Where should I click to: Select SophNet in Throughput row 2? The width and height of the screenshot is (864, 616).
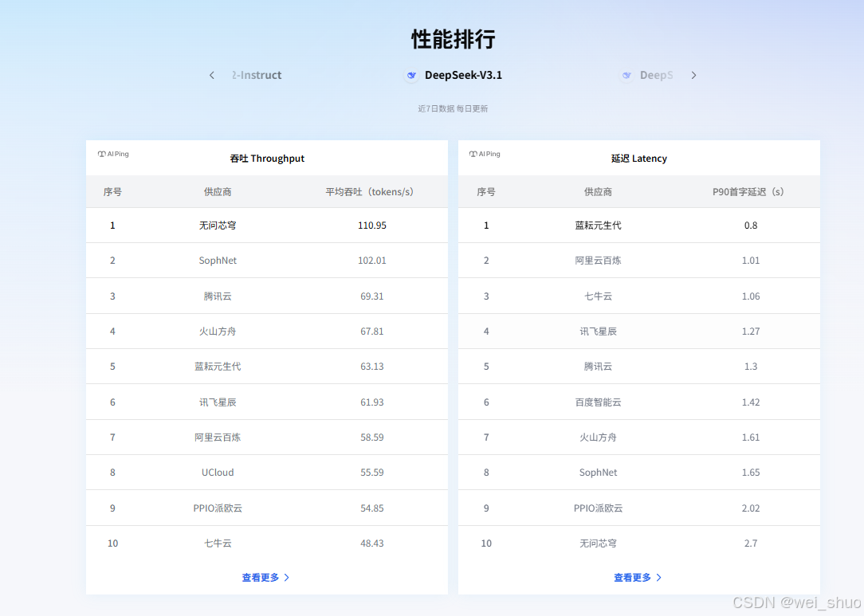(x=218, y=261)
